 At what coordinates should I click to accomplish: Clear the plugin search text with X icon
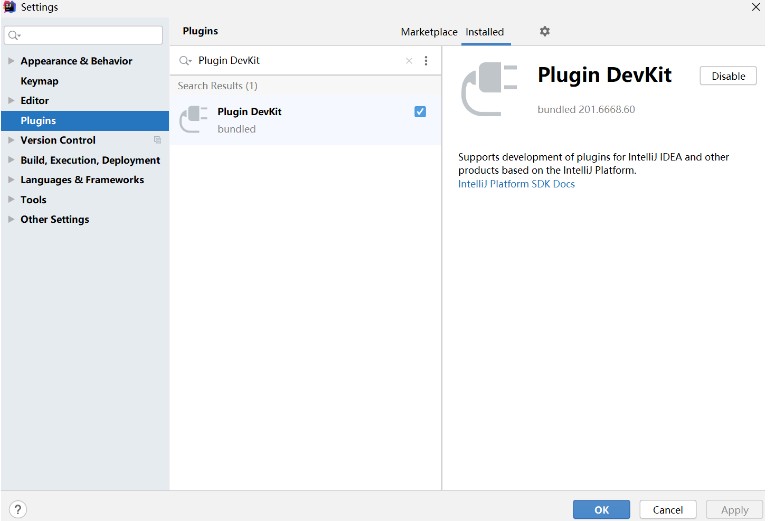(x=408, y=61)
